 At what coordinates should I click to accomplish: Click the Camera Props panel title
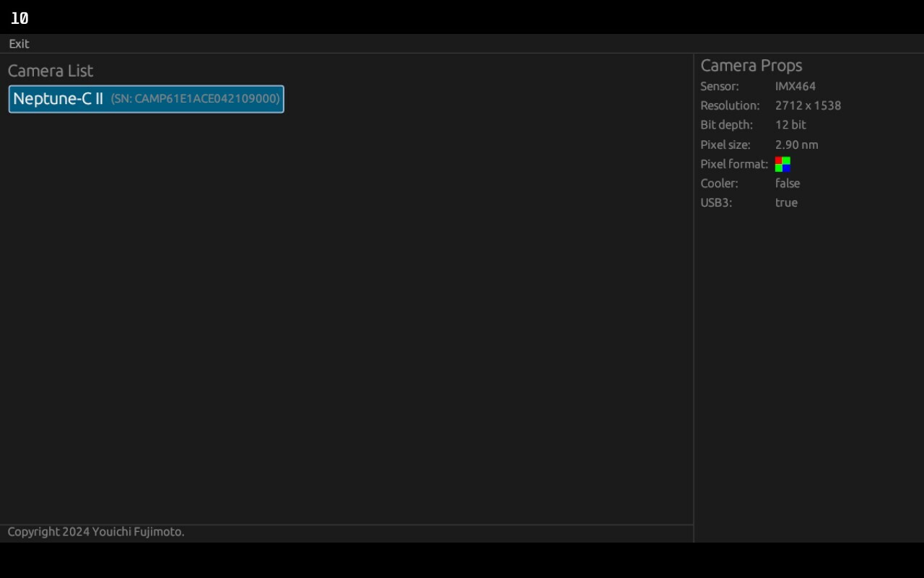coord(751,65)
